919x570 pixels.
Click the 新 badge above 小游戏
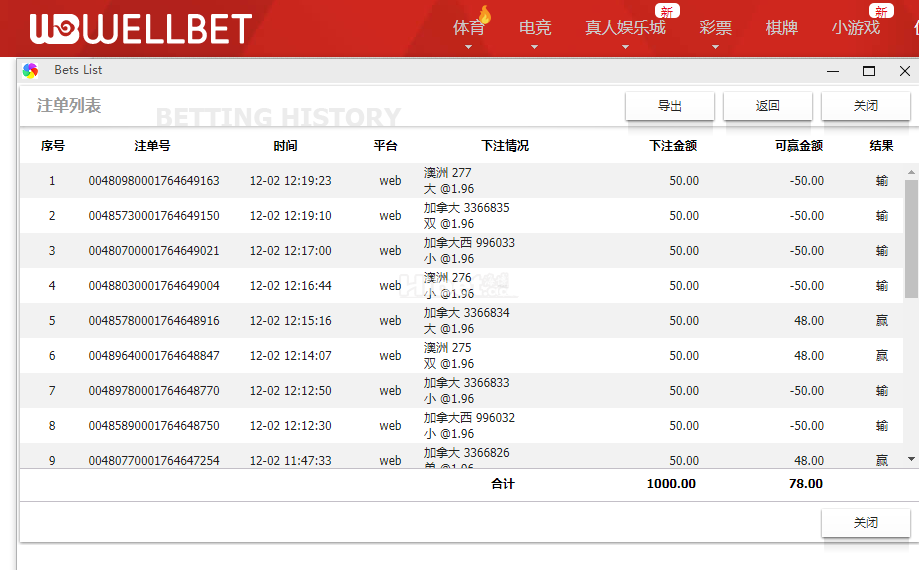pos(880,11)
